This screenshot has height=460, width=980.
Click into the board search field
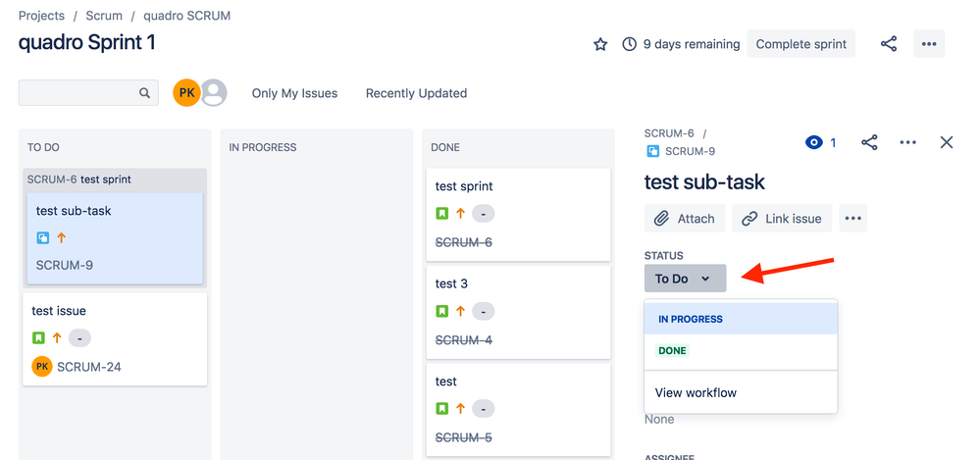pos(88,92)
